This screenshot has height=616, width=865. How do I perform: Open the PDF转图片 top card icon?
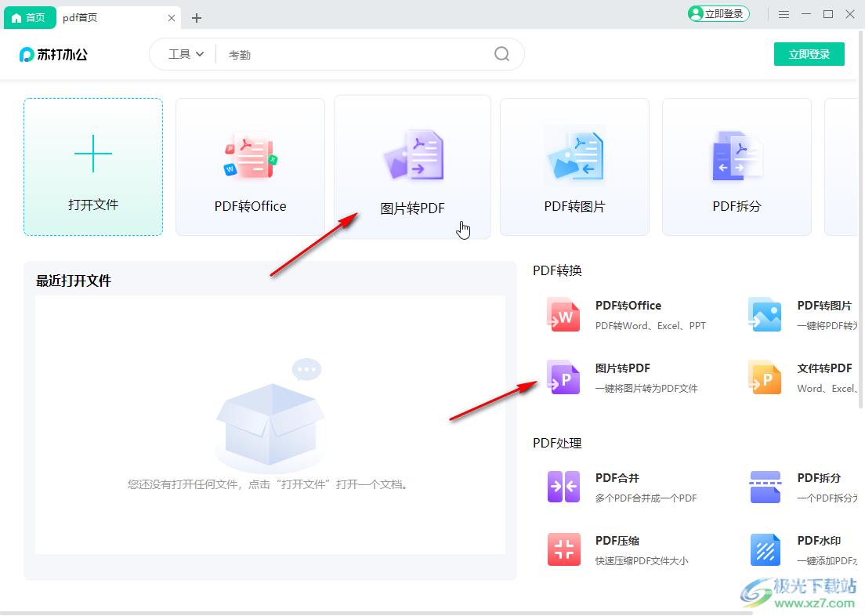pos(574,155)
